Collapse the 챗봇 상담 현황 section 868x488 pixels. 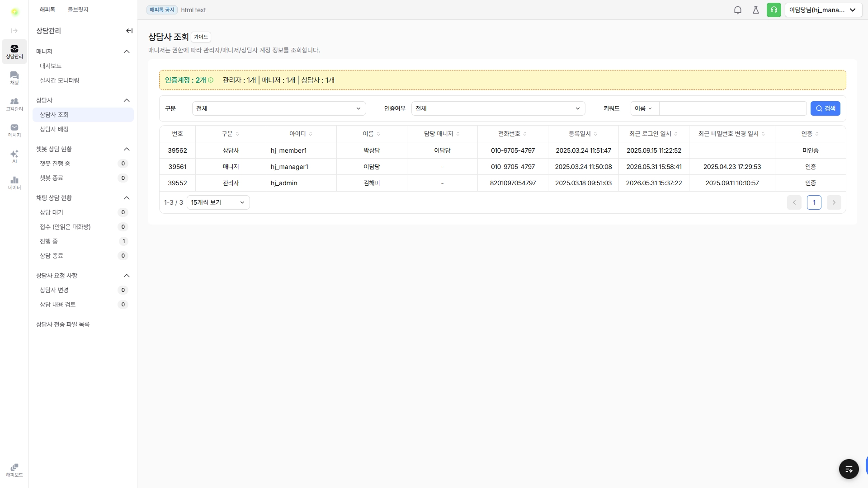[127, 149]
